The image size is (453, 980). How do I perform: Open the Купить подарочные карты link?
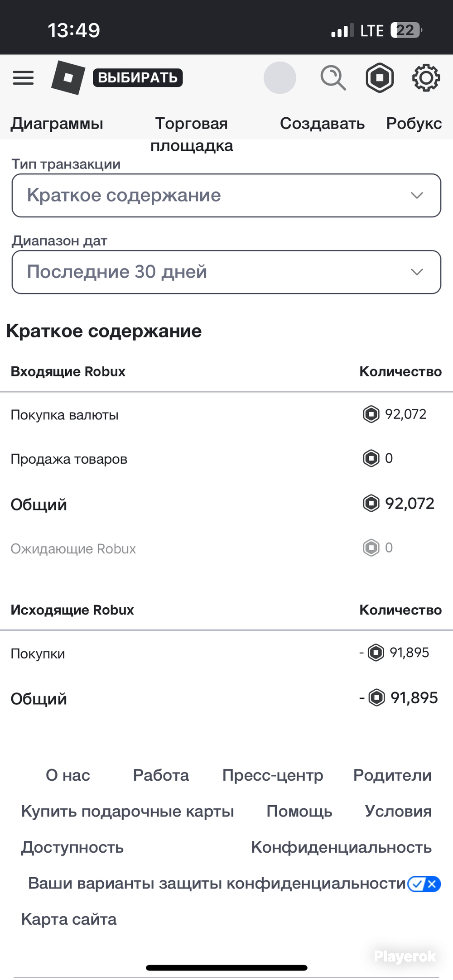[127, 811]
